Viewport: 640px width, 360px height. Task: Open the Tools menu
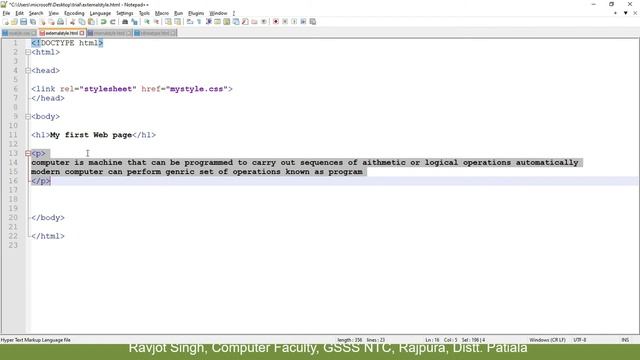tap(144, 13)
